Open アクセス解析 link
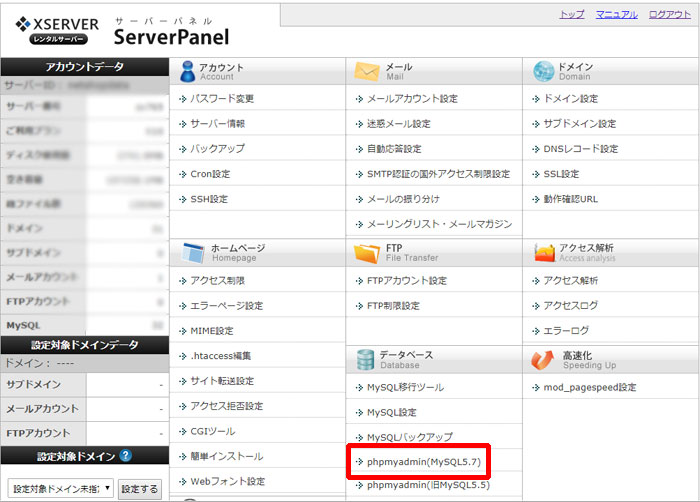Screen dimensions: 700x502 571,280
